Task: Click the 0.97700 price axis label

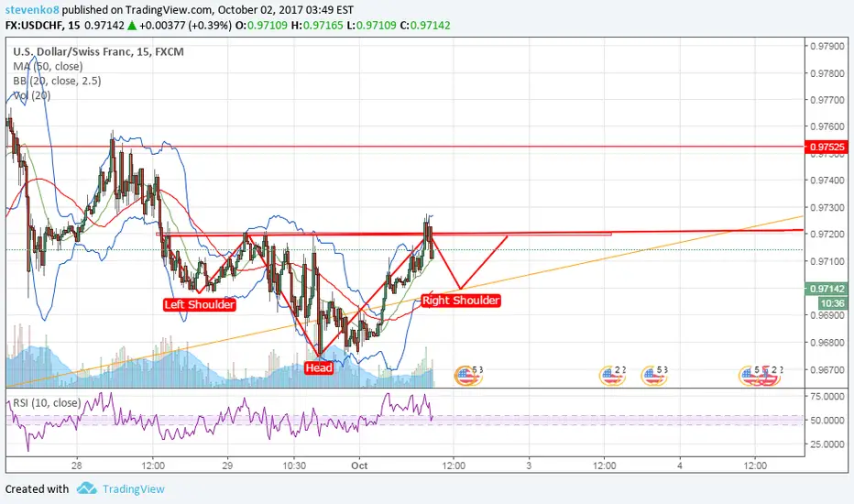Action: click(x=827, y=100)
